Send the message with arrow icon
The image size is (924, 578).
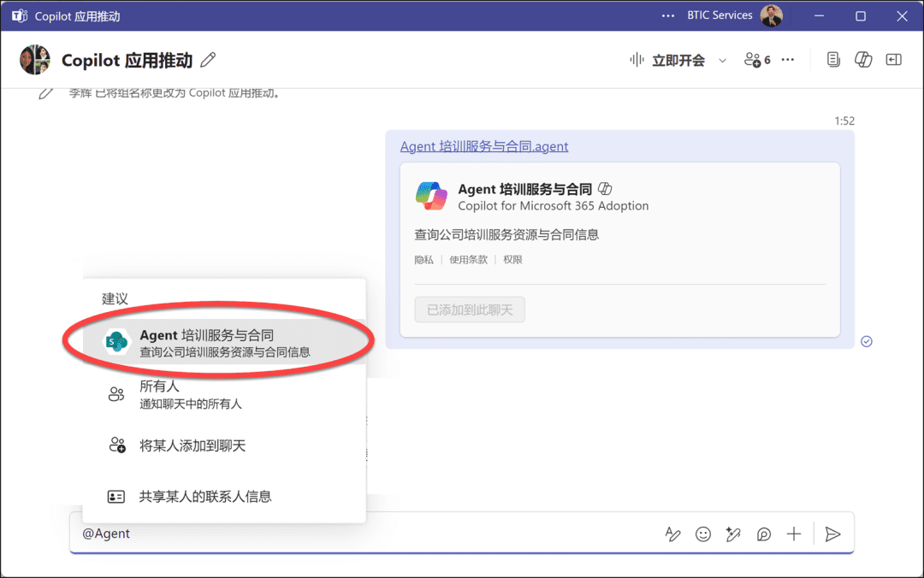pyautogui.click(x=832, y=534)
